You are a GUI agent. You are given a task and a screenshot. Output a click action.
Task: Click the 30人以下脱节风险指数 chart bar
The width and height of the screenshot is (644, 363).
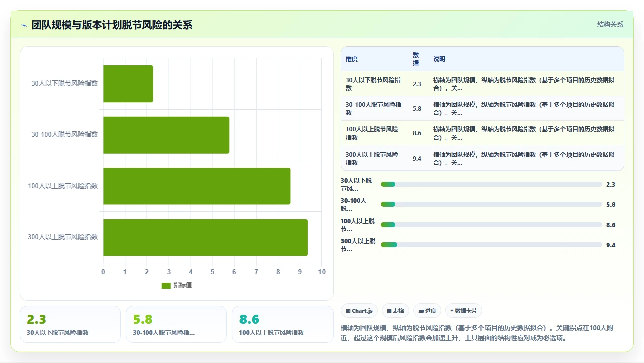(x=128, y=84)
